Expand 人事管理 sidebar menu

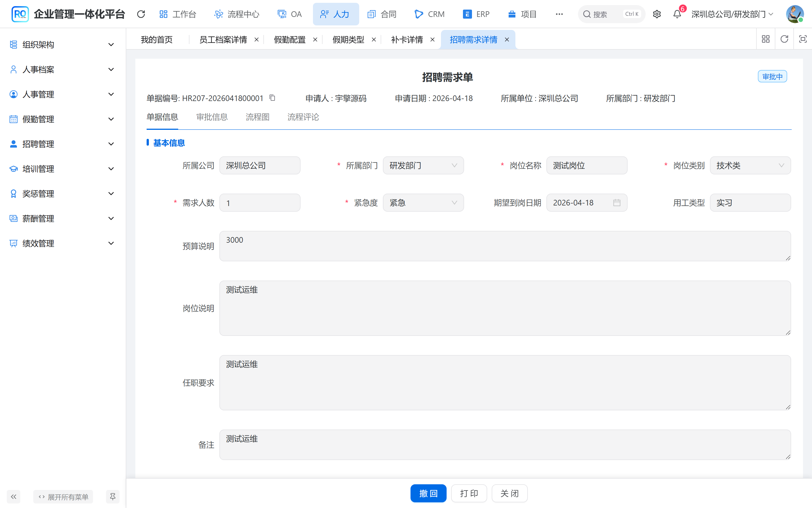63,95
